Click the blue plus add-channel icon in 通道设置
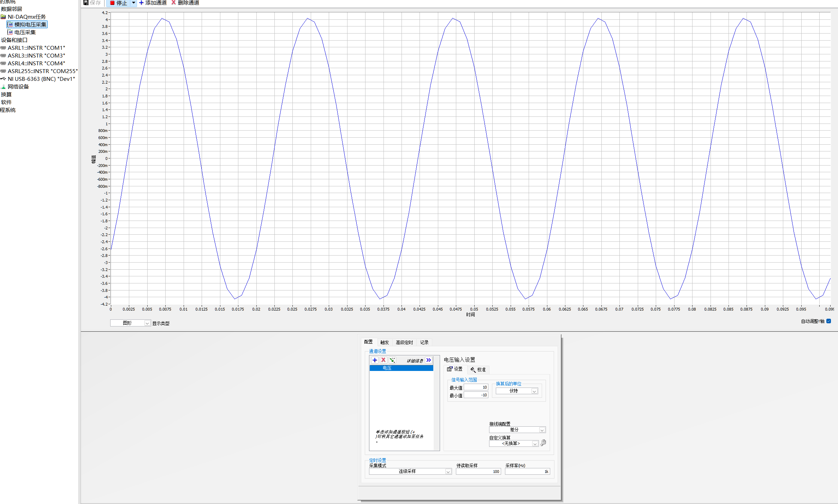 pos(375,360)
